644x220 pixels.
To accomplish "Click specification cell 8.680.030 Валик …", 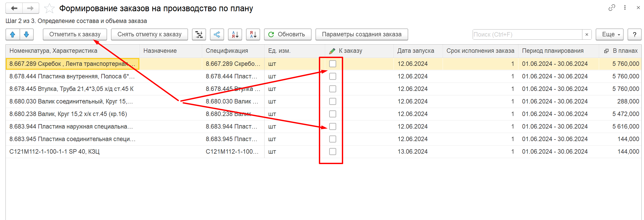I will coord(233,101).
